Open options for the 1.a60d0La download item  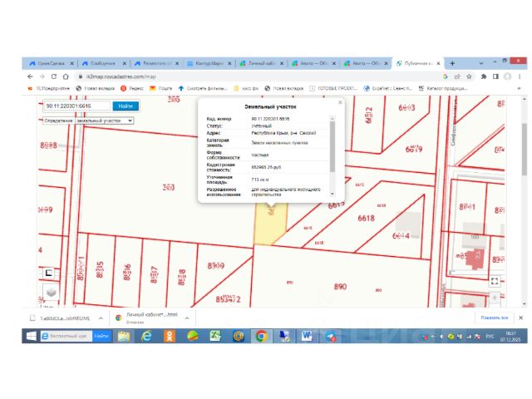click(101, 318)
